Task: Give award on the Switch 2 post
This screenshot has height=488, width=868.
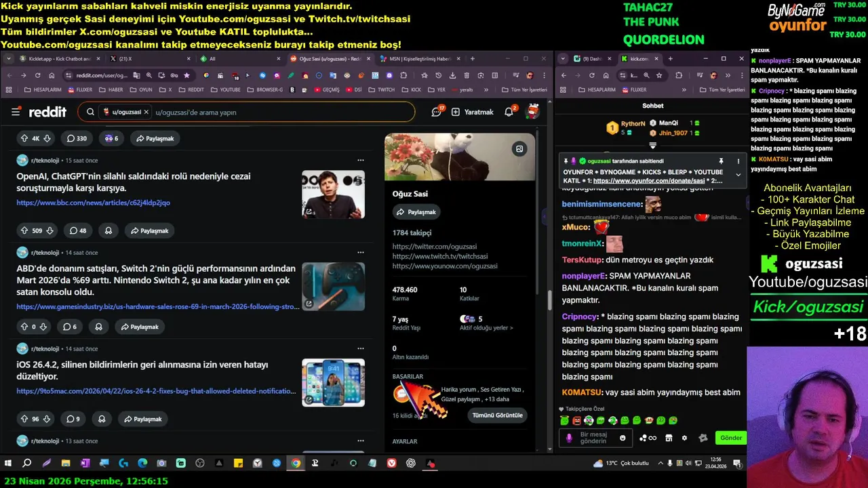Action: click(x=99, y=327)
